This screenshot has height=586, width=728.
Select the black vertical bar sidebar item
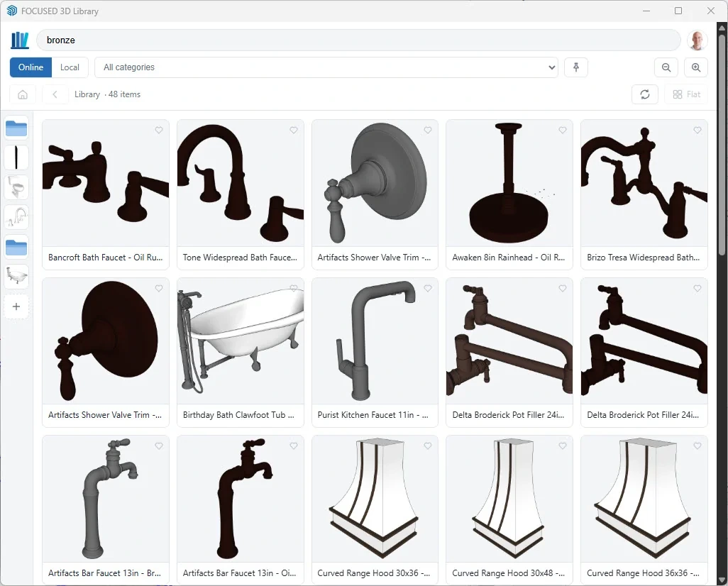point(16,158)
